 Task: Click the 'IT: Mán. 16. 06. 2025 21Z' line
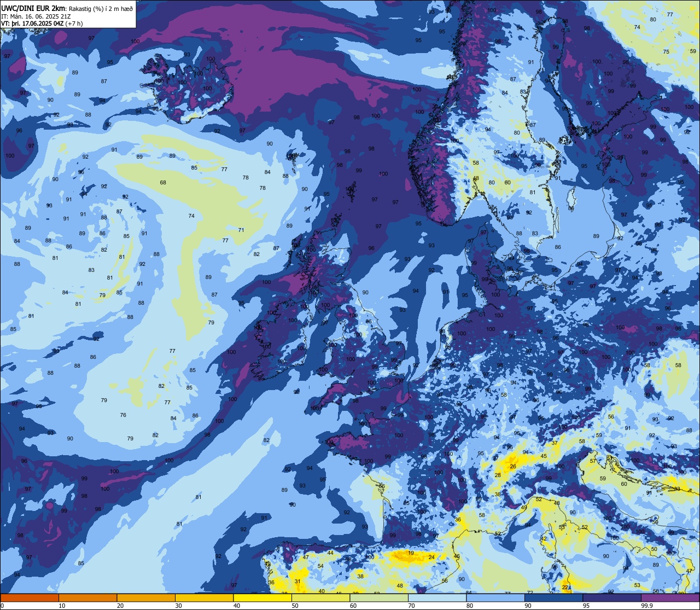[36, 16]
